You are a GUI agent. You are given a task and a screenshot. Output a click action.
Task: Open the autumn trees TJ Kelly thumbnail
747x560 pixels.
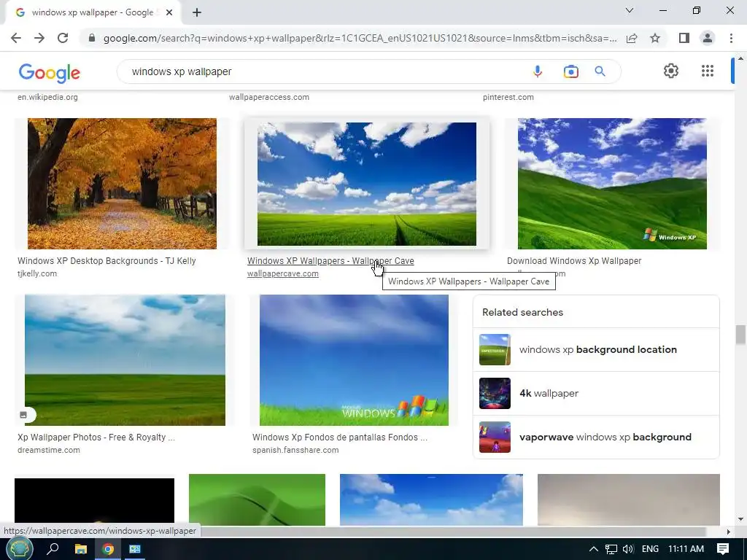(122, 184)
